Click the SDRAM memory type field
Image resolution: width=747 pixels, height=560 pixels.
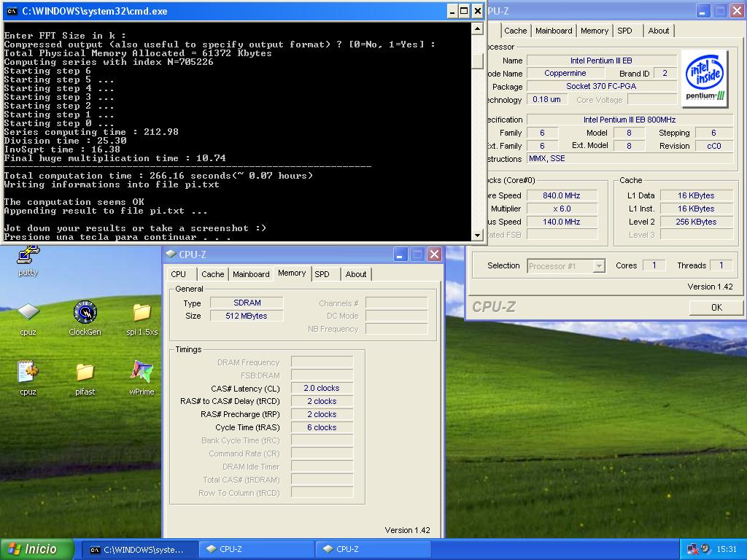[x=247, y=303]
